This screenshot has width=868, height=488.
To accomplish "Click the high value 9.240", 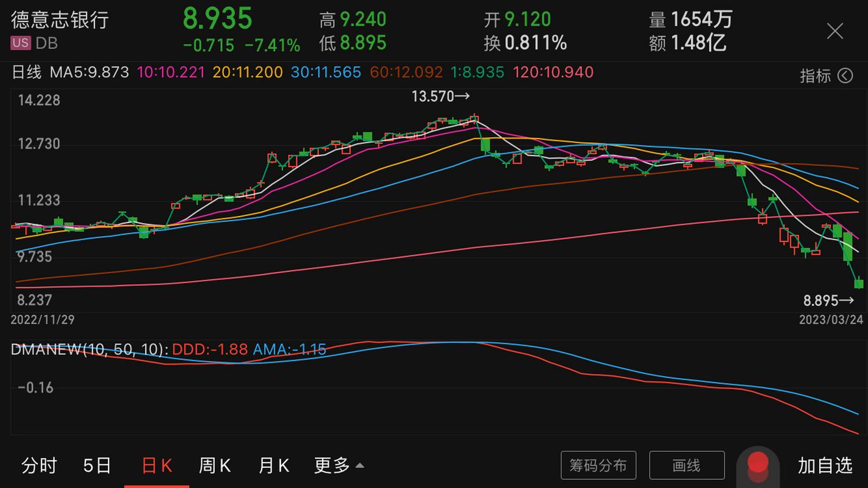I will tap(363, 20).
